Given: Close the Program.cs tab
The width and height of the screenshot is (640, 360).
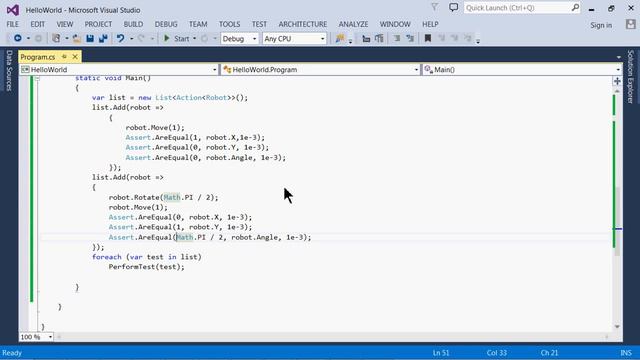Looking at the screenshot, I should pyautogui.click(x=75, y=57).
